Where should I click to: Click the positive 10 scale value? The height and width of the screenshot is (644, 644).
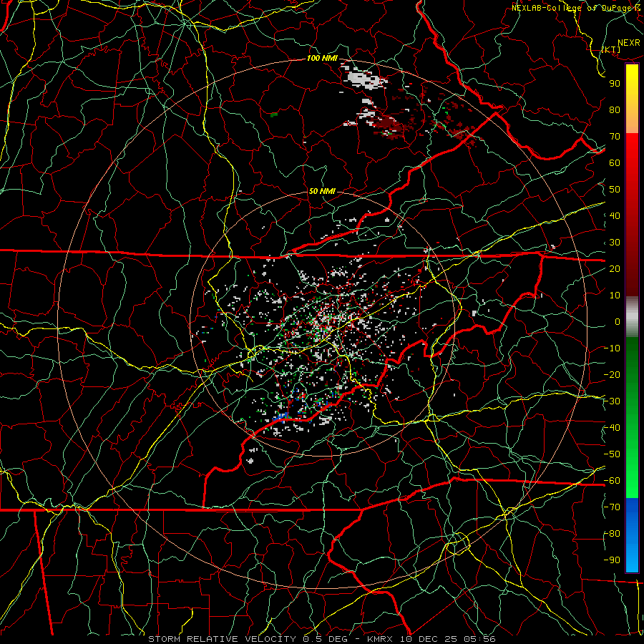(x=615, y=296)
